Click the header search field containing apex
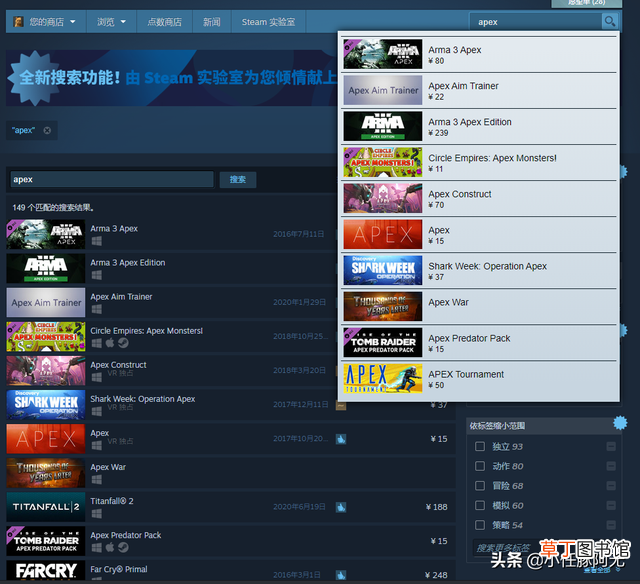The height and width of the screenshot is (584, 640). (x=535, y=22)
